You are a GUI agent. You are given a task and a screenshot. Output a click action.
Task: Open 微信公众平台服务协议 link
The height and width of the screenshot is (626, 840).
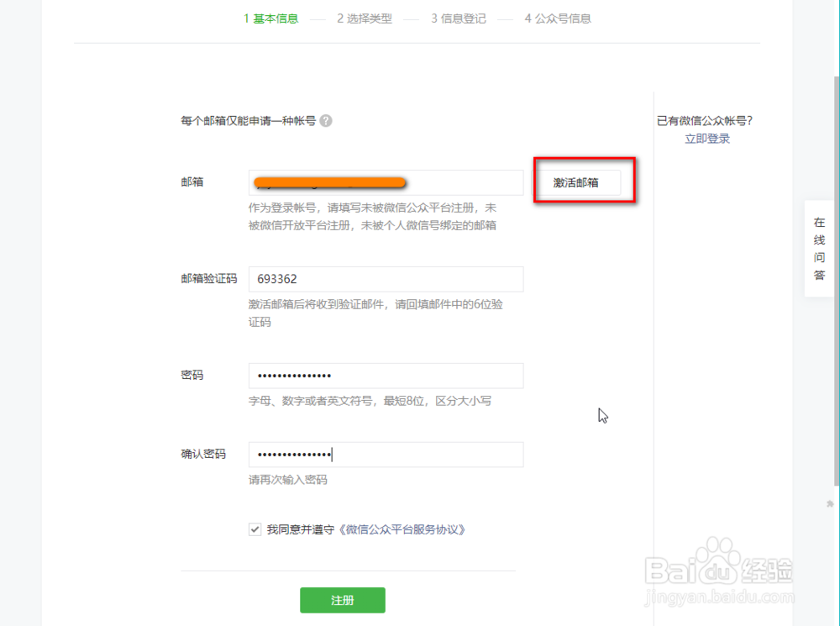402,529
